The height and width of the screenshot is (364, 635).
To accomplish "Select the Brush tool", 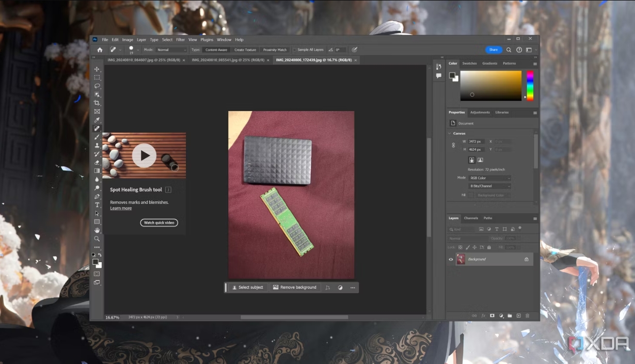I will [97, 137].
